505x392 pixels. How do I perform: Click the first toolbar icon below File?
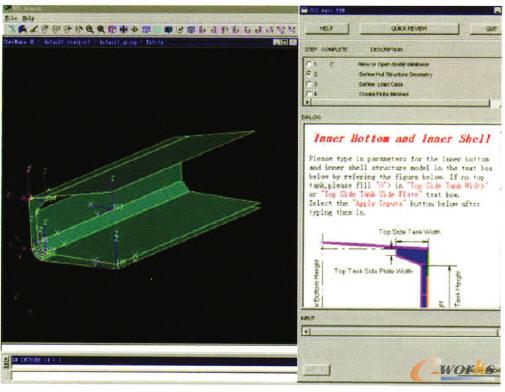pyautogui.click(x=12, y=29)
